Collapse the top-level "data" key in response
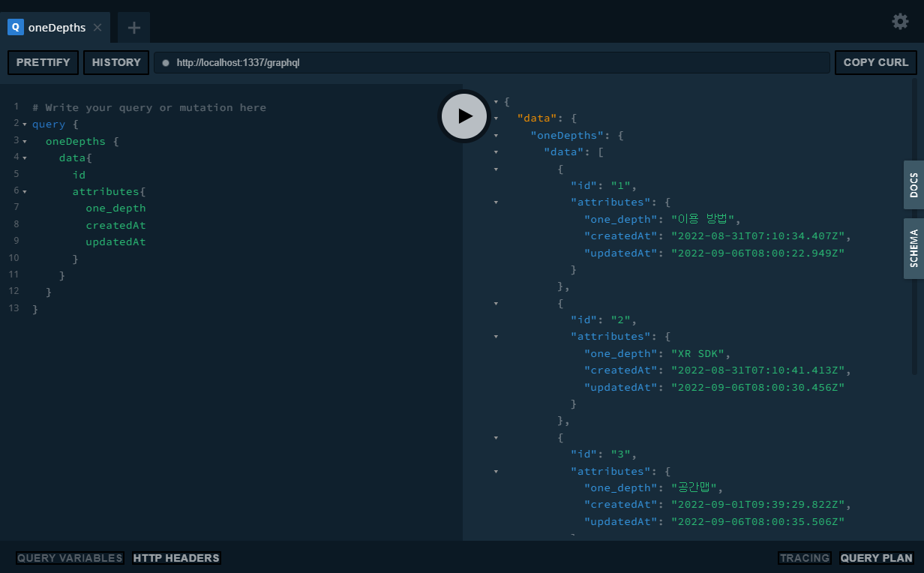 point(496,118)
